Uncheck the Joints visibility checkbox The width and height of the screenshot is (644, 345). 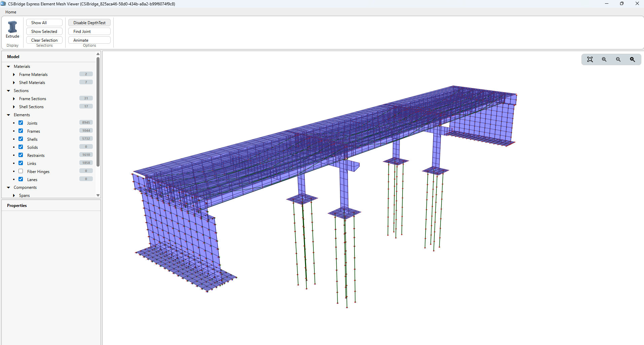click(21, 122)
